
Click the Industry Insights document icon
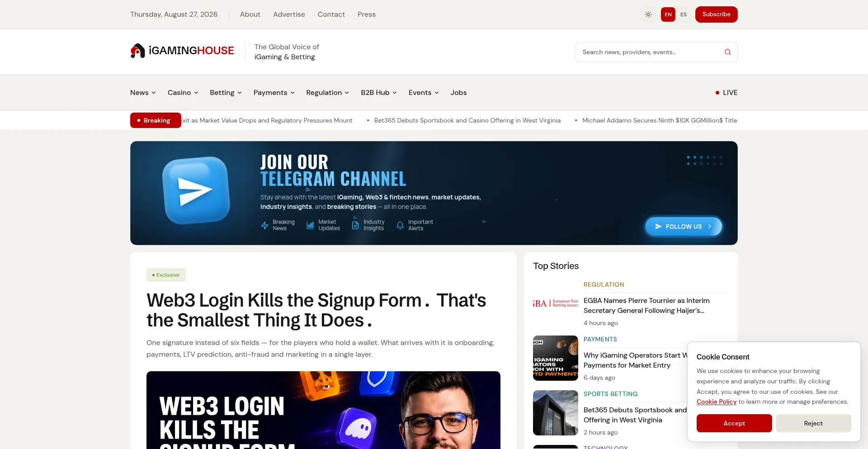pos(355,225)
